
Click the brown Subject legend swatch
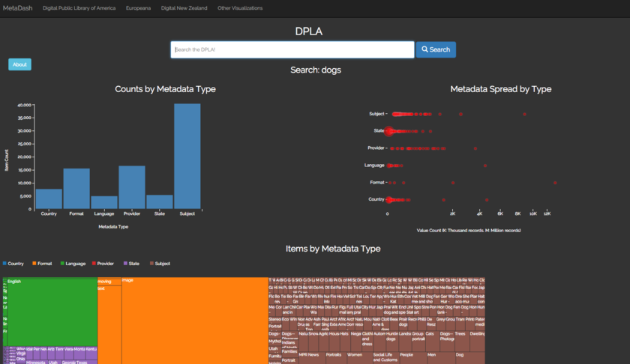(x=151, y=264)
